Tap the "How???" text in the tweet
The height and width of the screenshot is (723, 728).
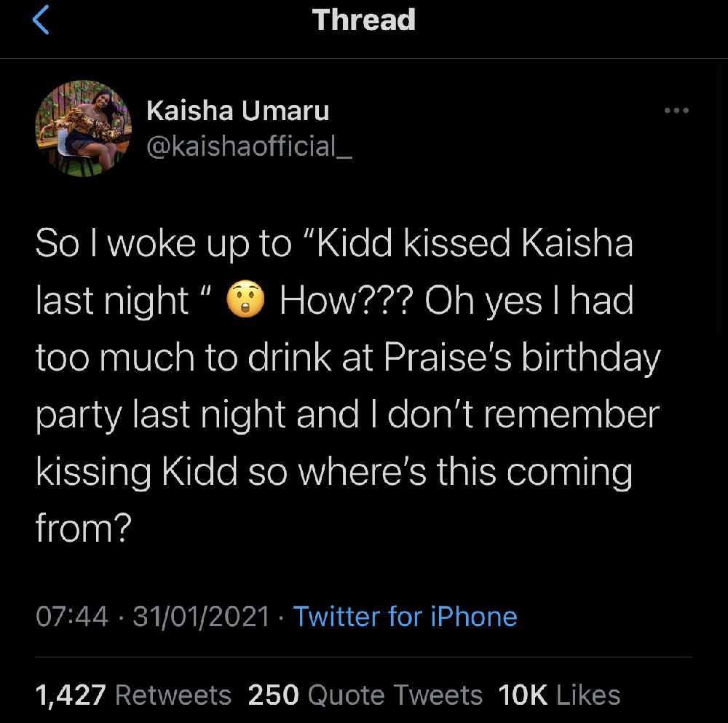[347, 301]
